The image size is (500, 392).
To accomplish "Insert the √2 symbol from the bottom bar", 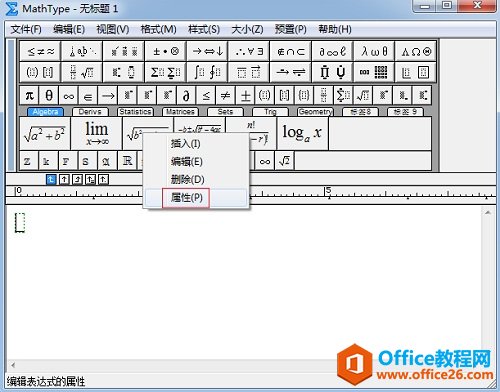I will pyautogui.click(x=284, y=161).
